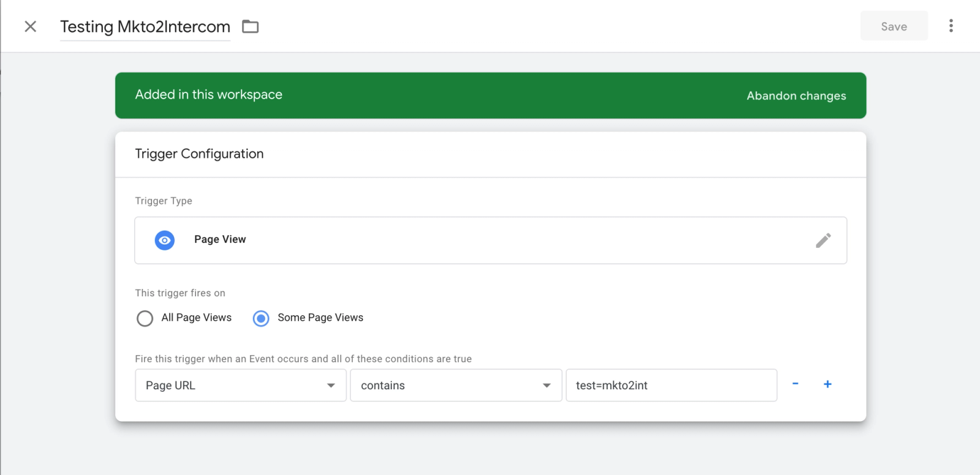Select the Some Page Views radio button
The height and width of the screenshot is (475, 980).
(x=261, y=318)
